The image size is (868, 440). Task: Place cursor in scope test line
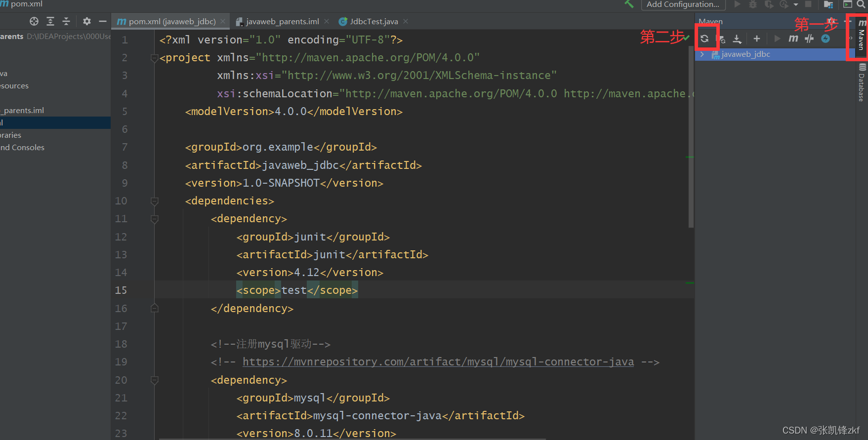tap(296, 290)
